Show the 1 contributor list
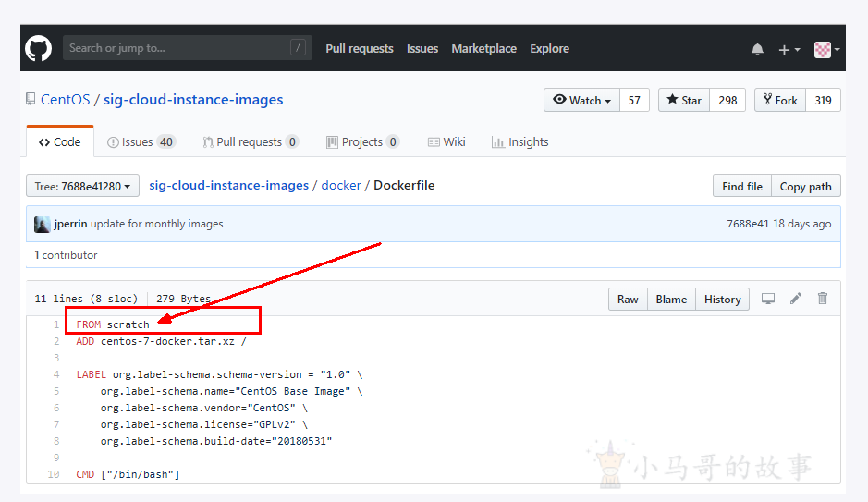868x502 pixels. (66, 255)
